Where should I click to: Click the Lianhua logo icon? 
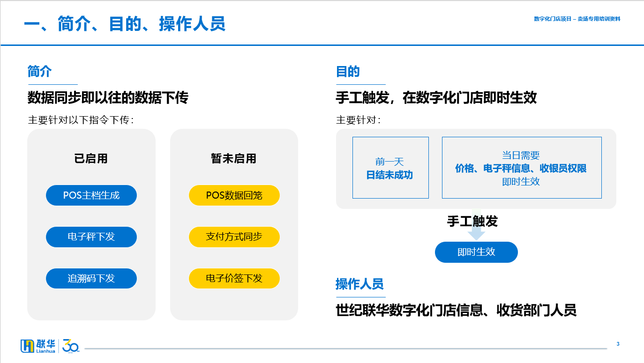point(38,346)
